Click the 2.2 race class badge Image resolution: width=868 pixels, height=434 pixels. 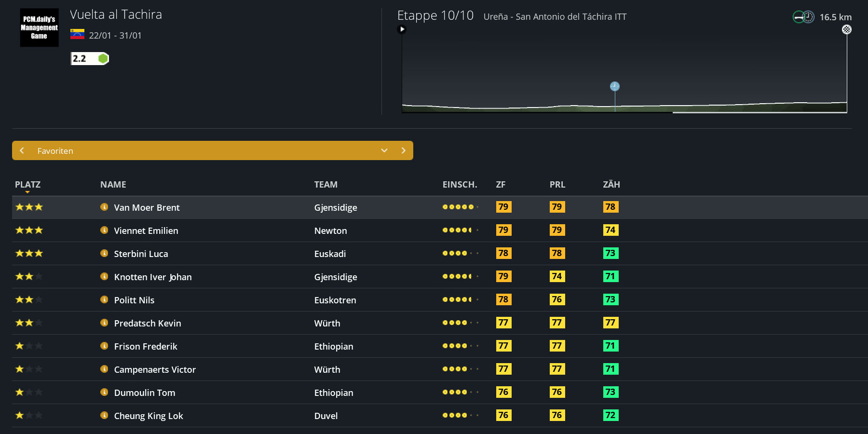tap(90, 58)
